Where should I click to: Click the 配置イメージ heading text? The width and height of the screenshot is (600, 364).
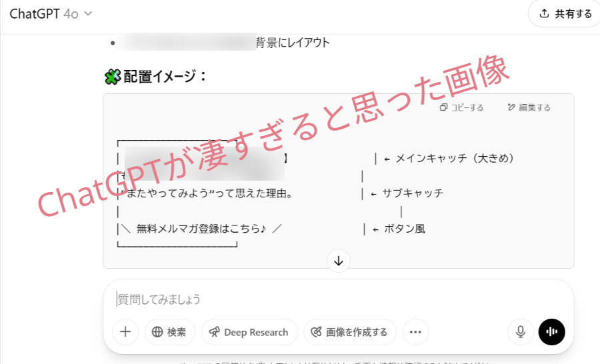165,77
